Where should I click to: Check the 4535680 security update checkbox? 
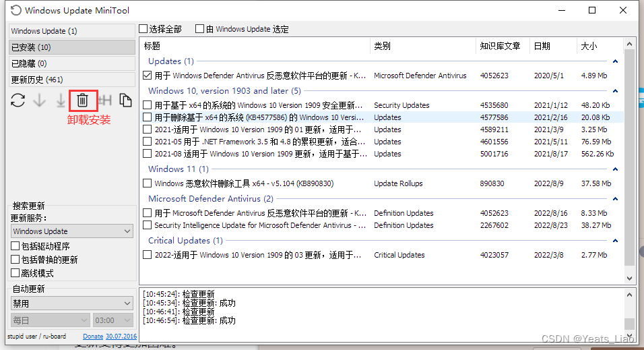pos(147,105)
